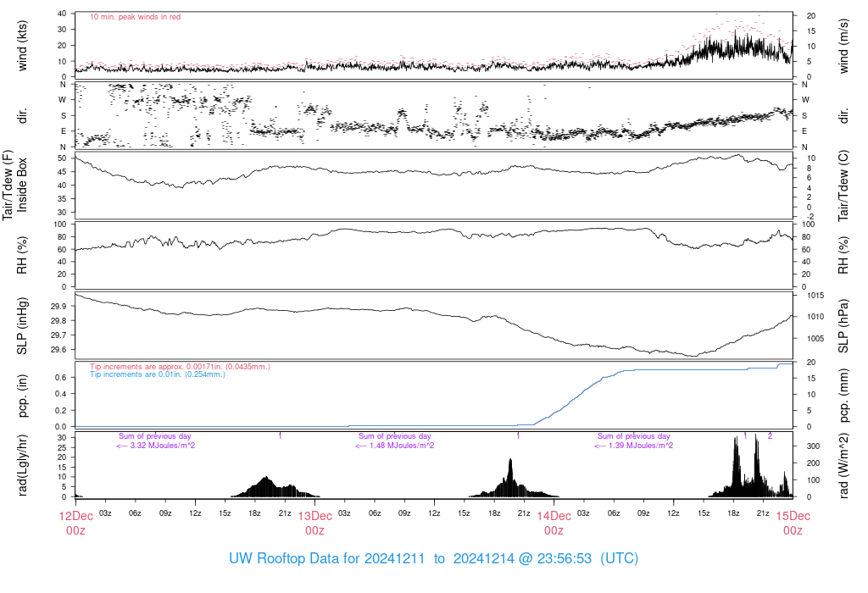
Task: Click the 'SLP (hPa)' right axis label
Action: point(843,326)
